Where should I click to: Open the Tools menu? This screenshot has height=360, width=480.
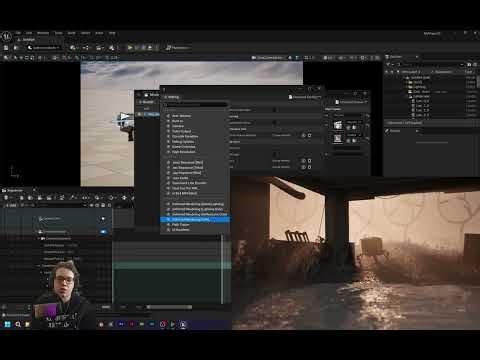click(x=58, y=33)
